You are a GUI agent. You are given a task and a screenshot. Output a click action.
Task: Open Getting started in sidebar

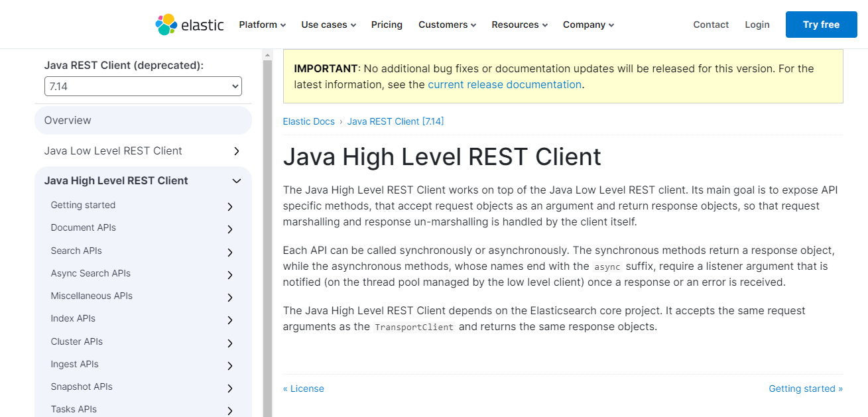pyautogui.click(x=83, y=205)
